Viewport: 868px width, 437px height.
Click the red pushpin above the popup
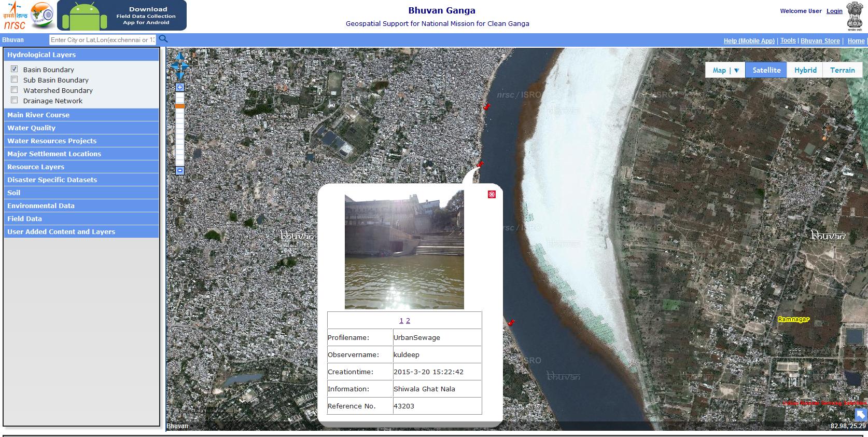click(480, 163)
